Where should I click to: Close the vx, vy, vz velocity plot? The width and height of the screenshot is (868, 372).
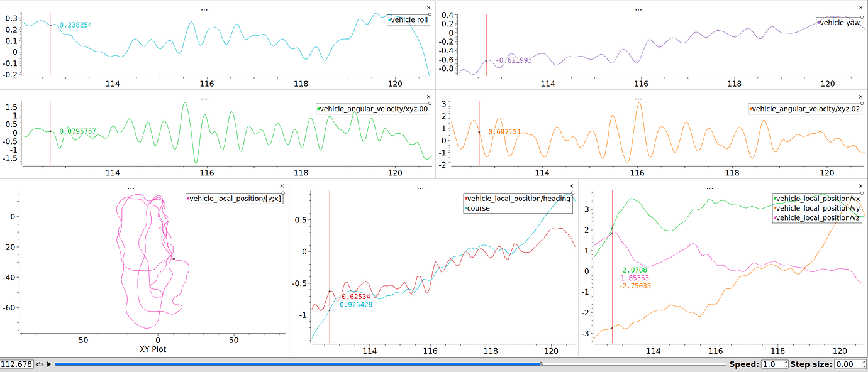(861, 186)
